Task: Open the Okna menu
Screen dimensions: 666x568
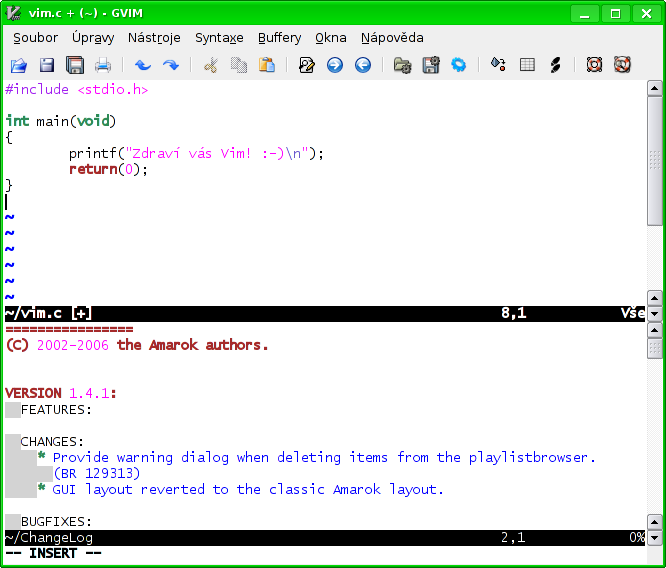Action: coord(331,38)
